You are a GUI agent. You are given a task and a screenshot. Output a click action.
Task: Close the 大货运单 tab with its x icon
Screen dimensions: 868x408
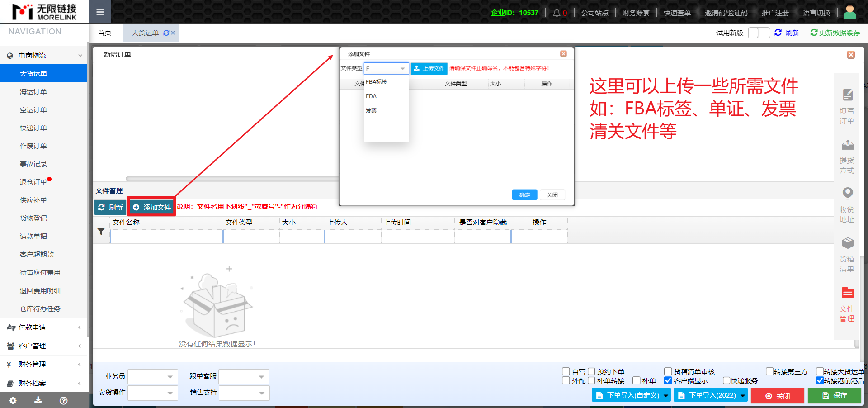(173, 33)
